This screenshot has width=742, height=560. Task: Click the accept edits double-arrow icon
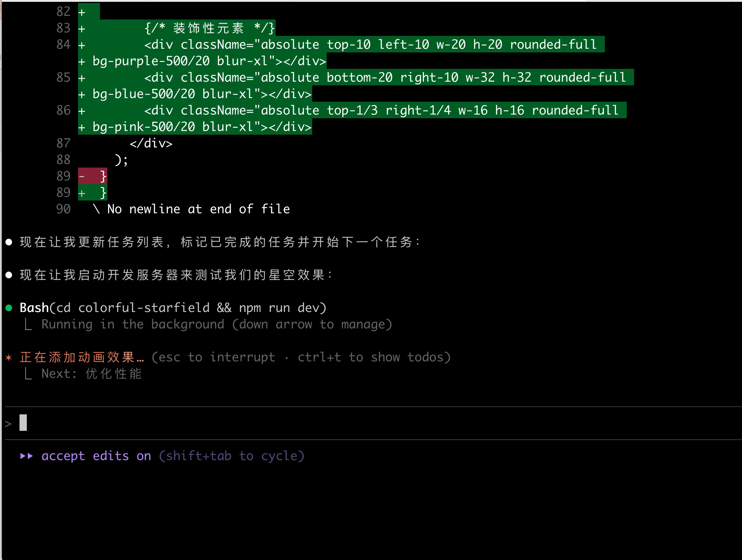[27, 456]
